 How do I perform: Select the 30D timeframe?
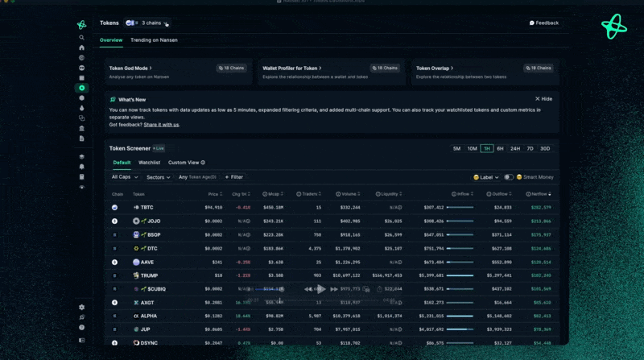(x=545, y=149)
